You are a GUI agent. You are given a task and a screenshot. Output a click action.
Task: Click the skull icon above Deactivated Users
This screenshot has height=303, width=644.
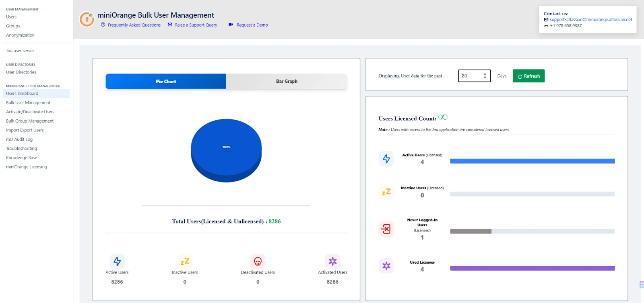pyautogui.click(x=258, y=261)
